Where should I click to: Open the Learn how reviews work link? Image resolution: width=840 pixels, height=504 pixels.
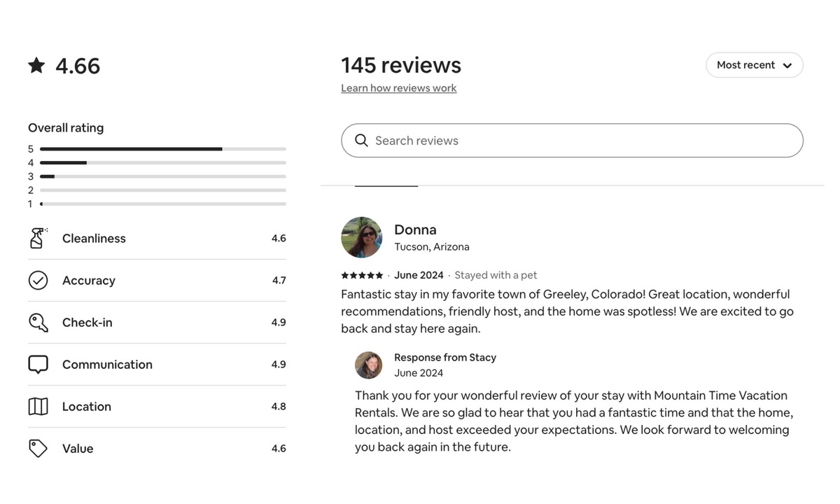coord(398,88)
